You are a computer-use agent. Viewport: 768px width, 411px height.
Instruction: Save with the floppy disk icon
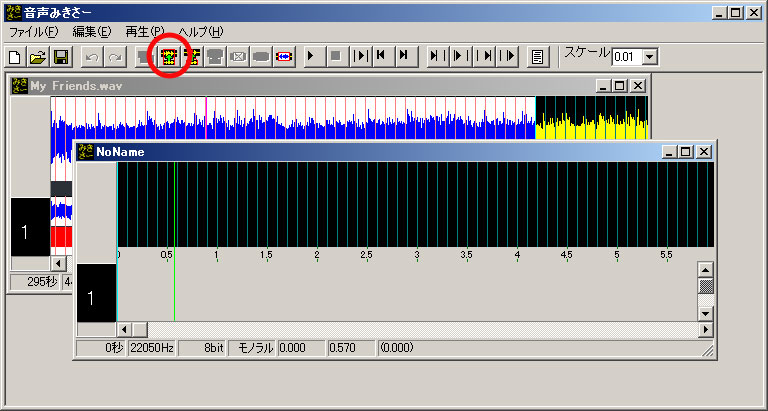tap(61, 57)
